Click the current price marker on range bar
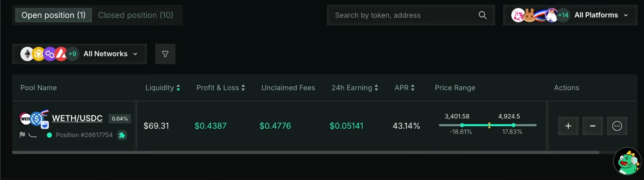The image size is (644, 180). [x=489, y=126]
